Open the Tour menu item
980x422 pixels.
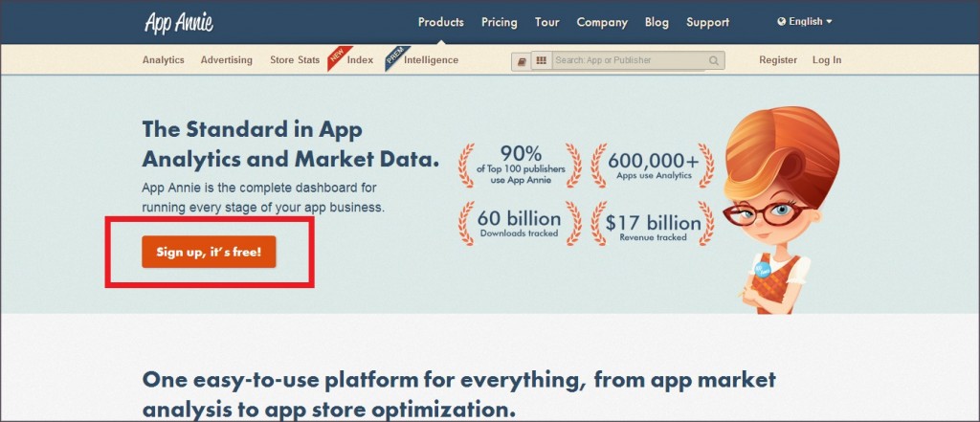[546, 22]
